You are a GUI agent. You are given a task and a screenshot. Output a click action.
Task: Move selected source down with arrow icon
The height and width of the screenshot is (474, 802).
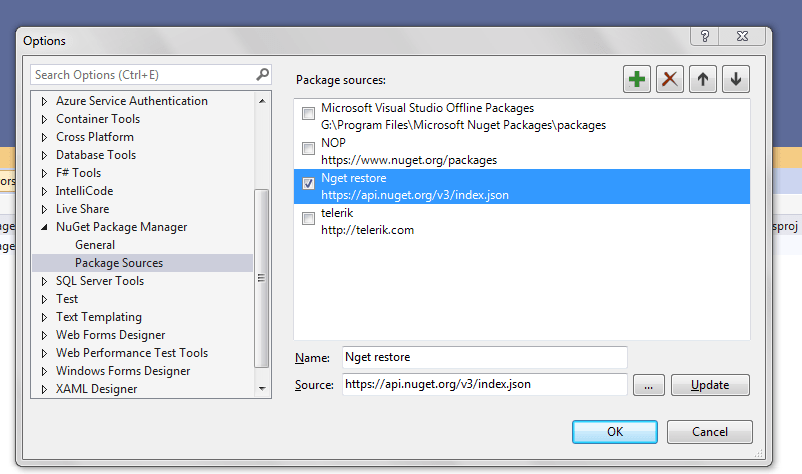click(736, 80)
